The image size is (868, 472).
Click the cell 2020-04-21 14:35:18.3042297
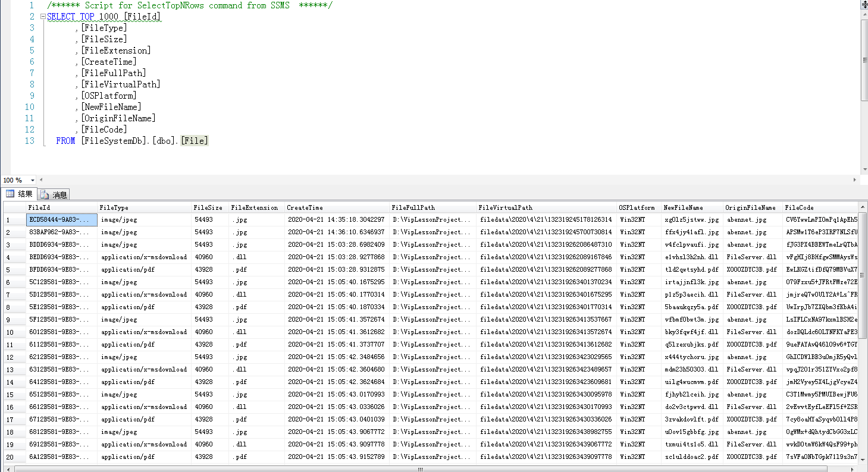click(337, 219)
